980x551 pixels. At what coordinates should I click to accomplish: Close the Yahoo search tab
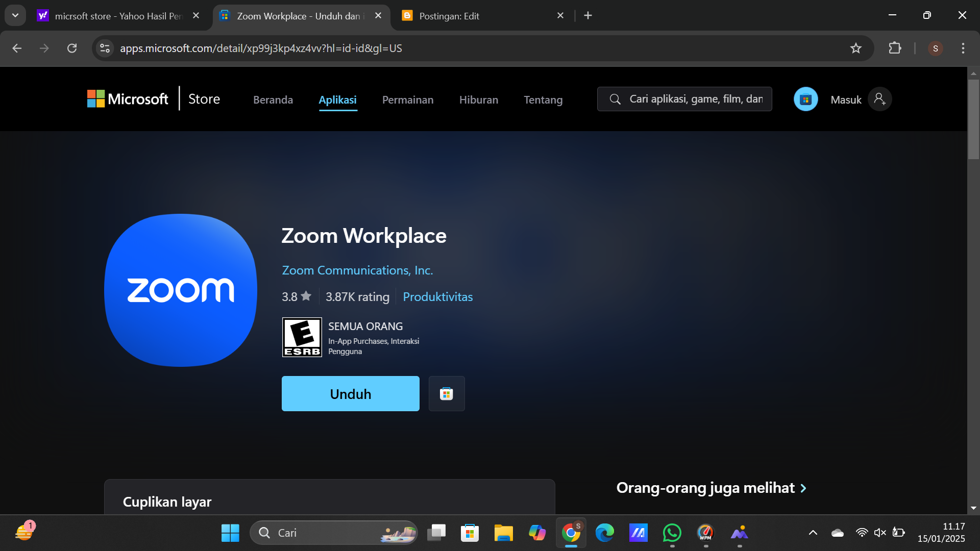point(196,16)
